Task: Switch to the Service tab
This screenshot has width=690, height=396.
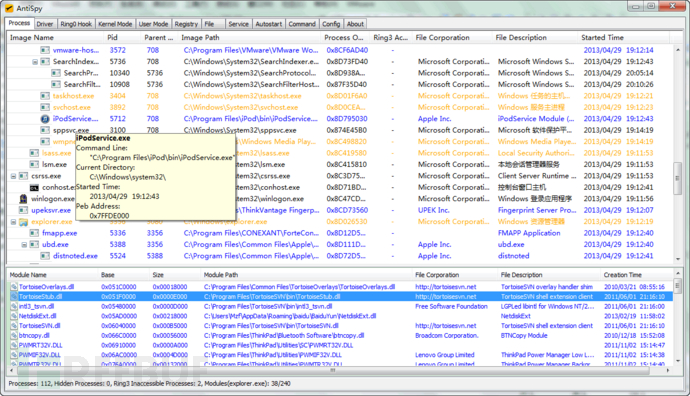Action: (238, 24)
